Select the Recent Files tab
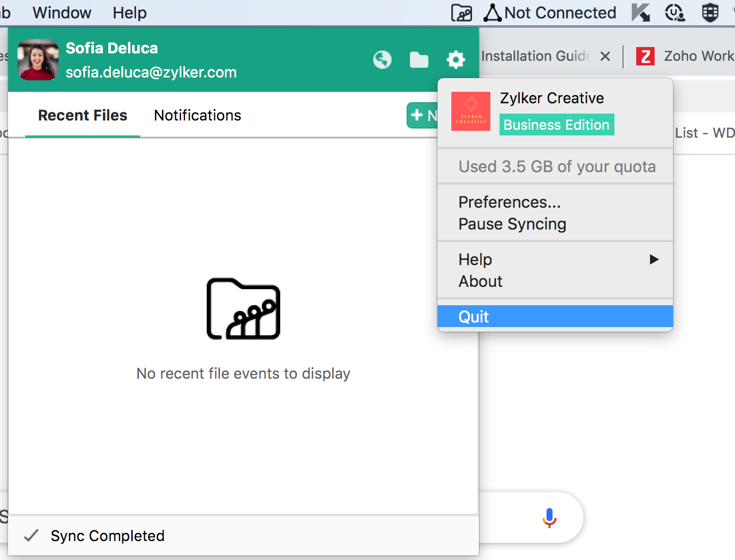735x560 pixels. (83, 115)
